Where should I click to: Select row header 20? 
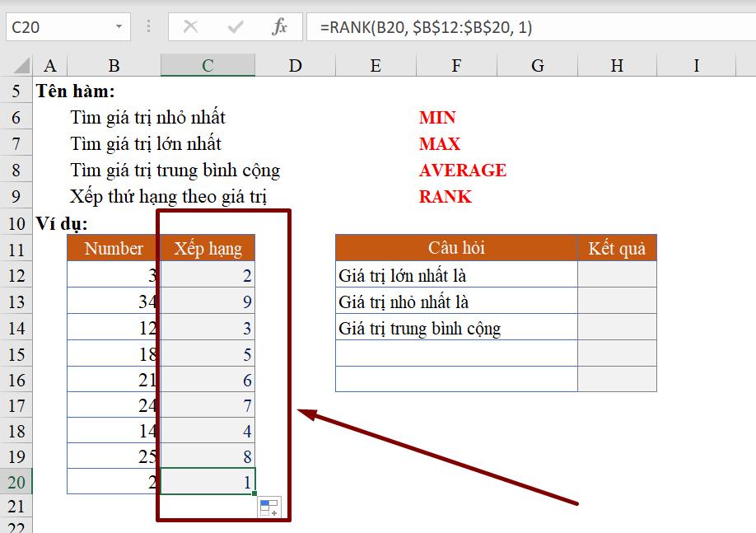point(16,480)
